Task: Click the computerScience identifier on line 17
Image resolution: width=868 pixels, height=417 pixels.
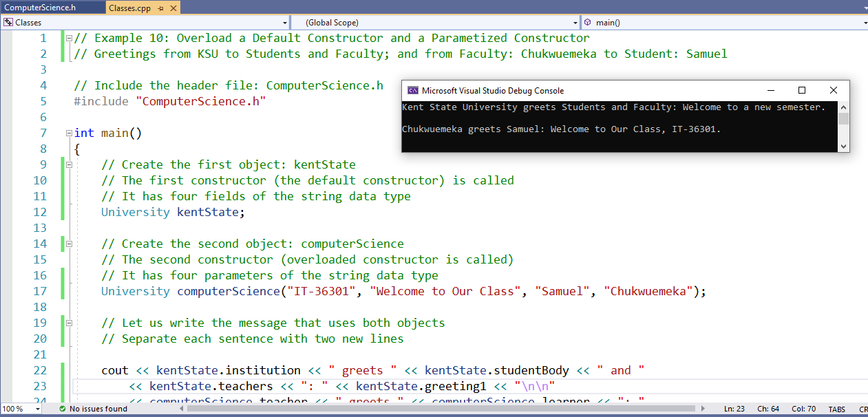Action: pyautogui.click(x=229, y=292)
